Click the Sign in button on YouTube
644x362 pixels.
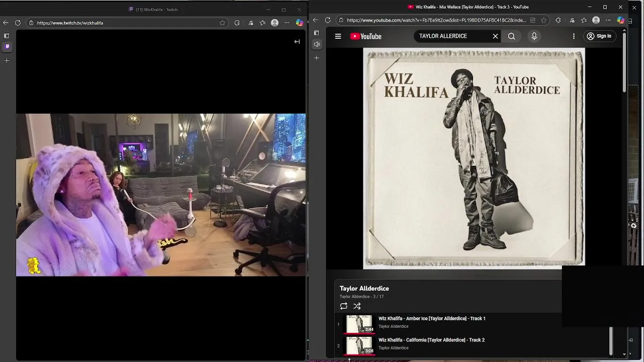pyautogui.click(x=599, y=36)
